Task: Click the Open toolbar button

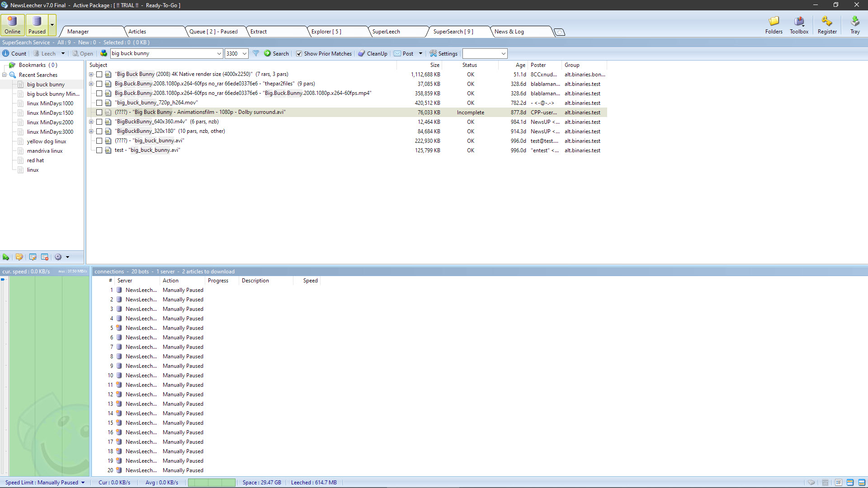Action: pos(83,53)
